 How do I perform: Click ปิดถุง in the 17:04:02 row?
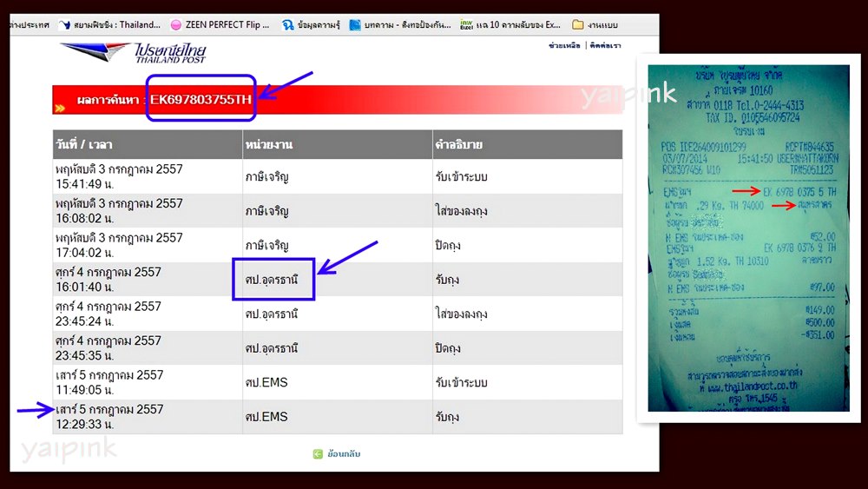pos(447,245)
